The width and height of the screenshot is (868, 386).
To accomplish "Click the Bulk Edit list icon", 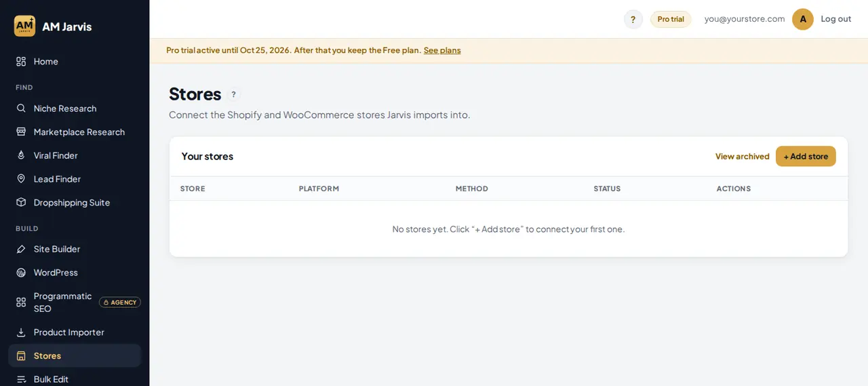I will tap(21, 379).
